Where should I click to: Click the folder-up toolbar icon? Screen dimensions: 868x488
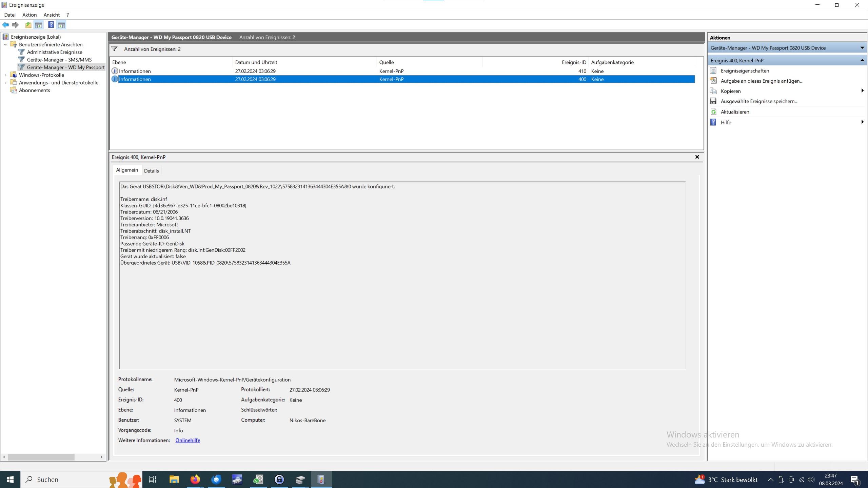coord(28,25)
